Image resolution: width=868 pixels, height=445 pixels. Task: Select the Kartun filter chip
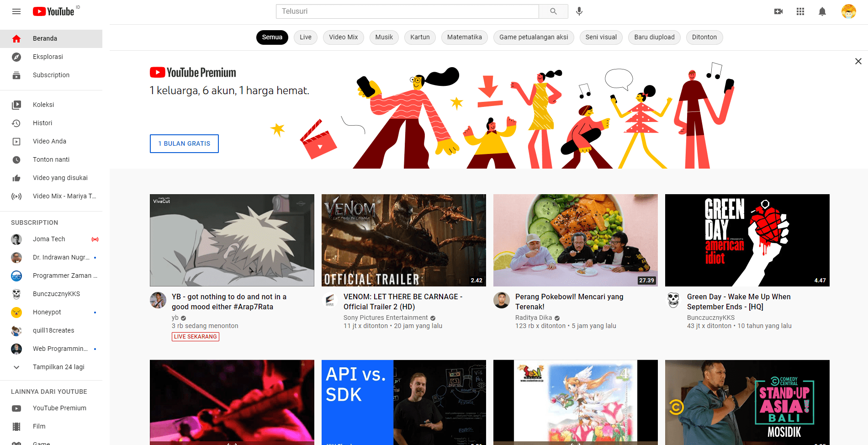420,37
